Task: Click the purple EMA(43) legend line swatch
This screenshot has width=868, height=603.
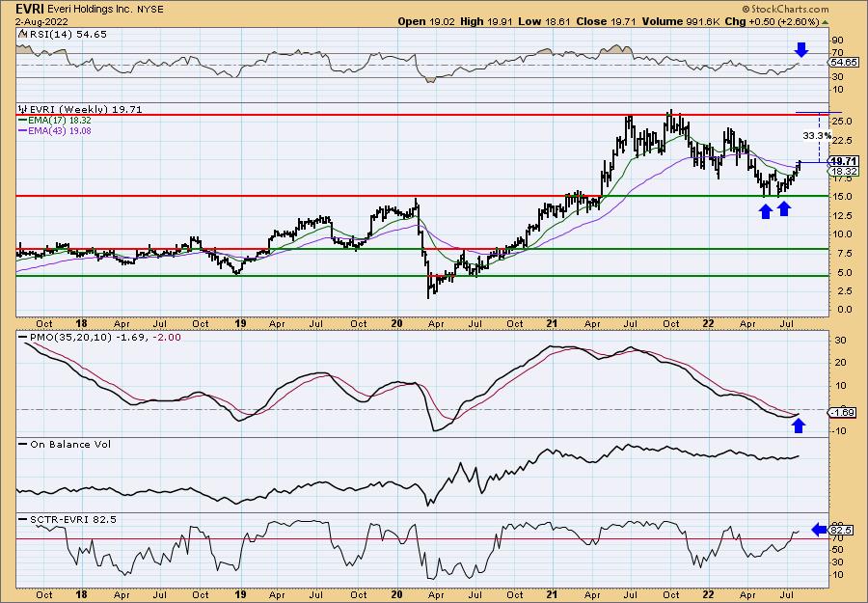Action: pos(23,130)
